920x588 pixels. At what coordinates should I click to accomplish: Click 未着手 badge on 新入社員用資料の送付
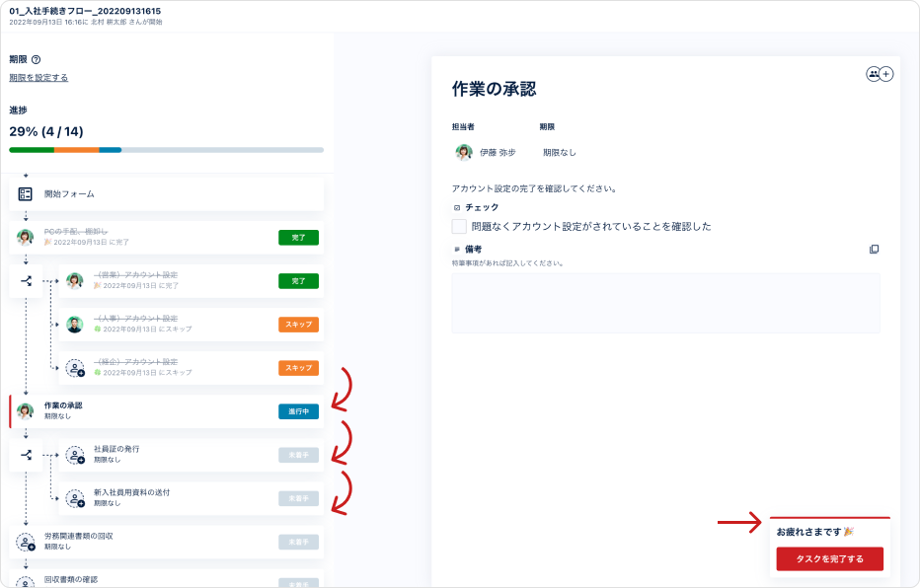(299, 498)
